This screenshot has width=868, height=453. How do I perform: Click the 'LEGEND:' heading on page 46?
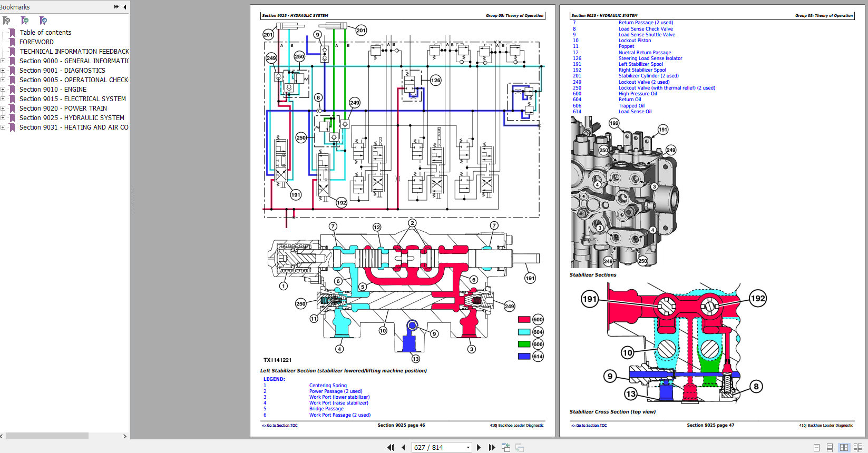tap(274, 379)
